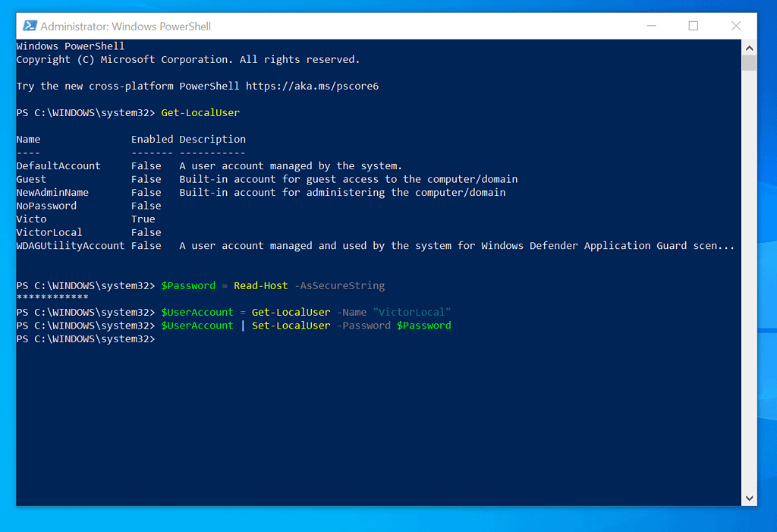This screenshot has height=532, width=777.
Task: Click the vertical scrollbar thumb
Action: coord(749,63)
